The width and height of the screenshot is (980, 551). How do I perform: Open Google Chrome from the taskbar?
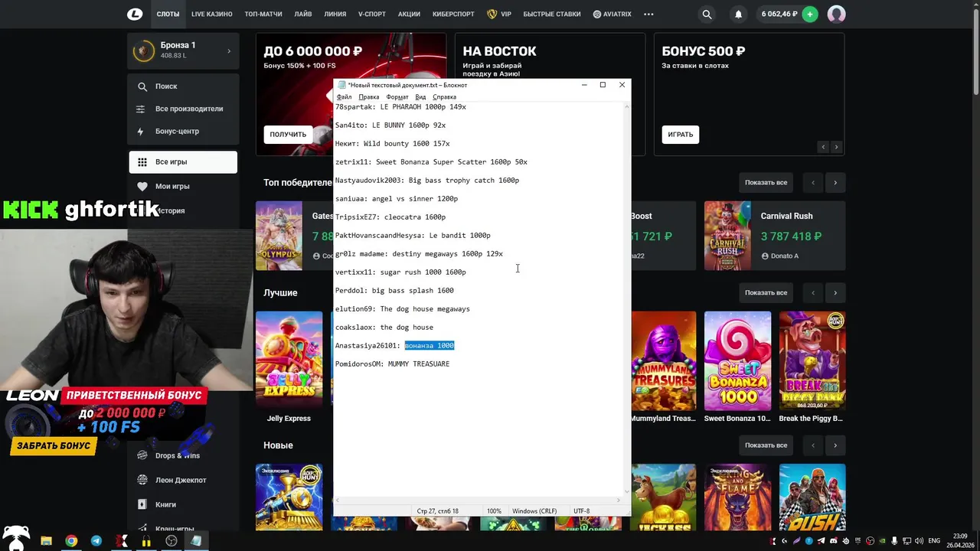pos(71,541)
